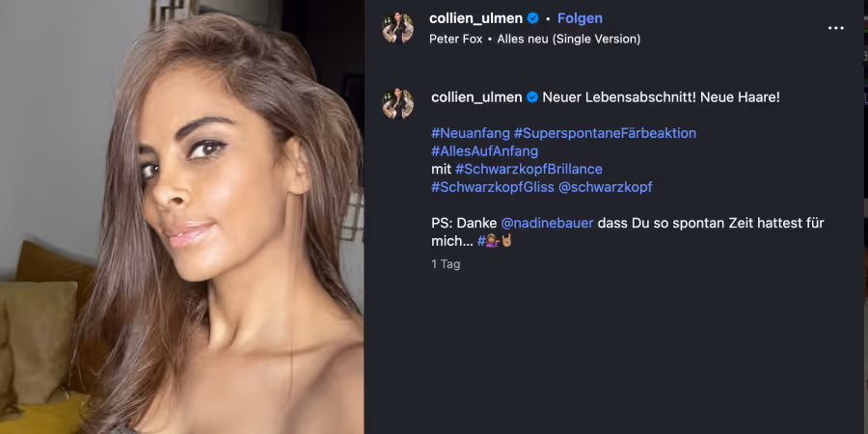This screenshot has width=868, height=434.
Task: Select the #AllesAufAnfang hashtag
Action: [x=485, y=151]
